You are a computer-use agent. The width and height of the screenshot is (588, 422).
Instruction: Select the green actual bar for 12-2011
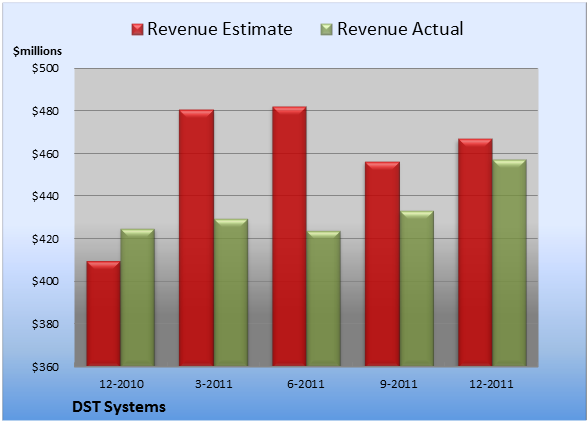(x=509, y=263)
